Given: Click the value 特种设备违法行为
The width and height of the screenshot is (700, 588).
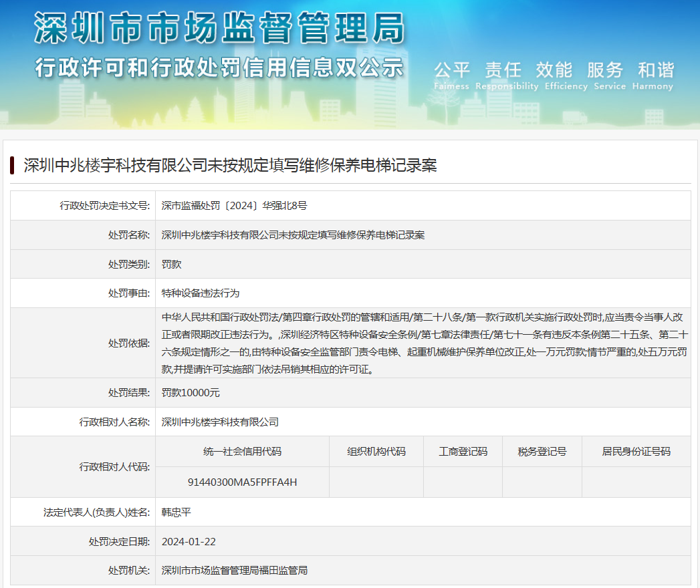Looking at the screenshot, I should pyautogui.click(x=201, y=293).
